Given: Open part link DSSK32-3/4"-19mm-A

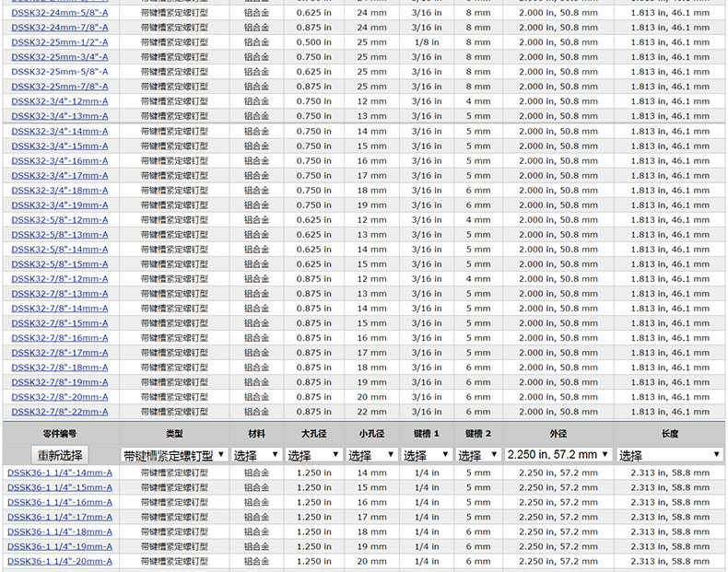Looking at the screenshot, I should tap(59, 205).
